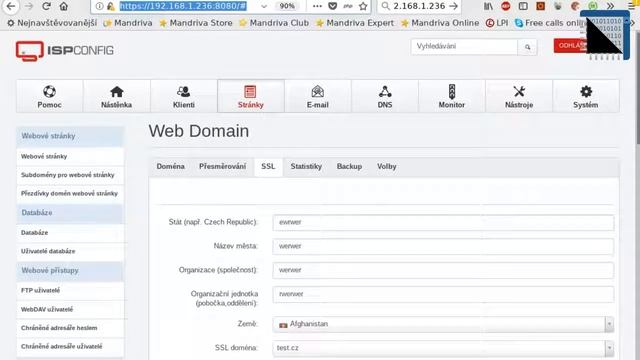Click browser forward arrow
The width and height of the screenshot is (640, 360).
[x=29, y=6]
